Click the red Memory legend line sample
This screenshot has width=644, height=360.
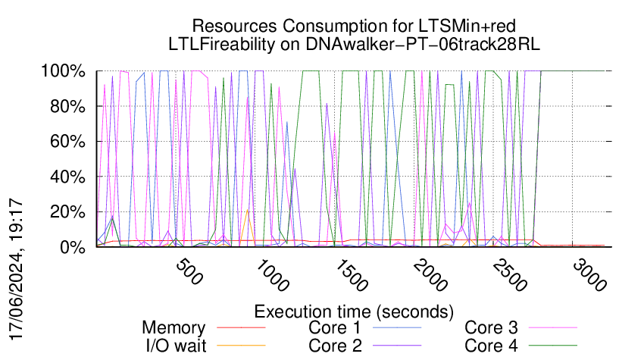pyautogui.click(x=241, y=328)
